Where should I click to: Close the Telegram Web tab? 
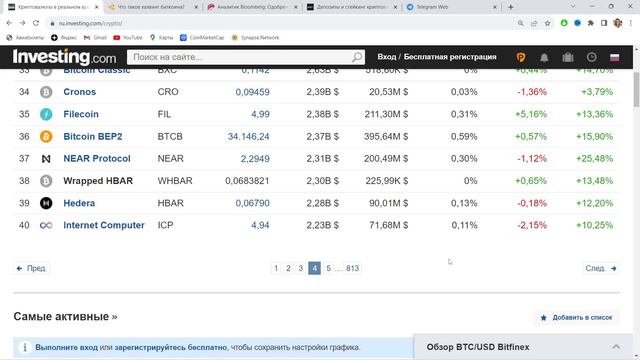point(495,7)
